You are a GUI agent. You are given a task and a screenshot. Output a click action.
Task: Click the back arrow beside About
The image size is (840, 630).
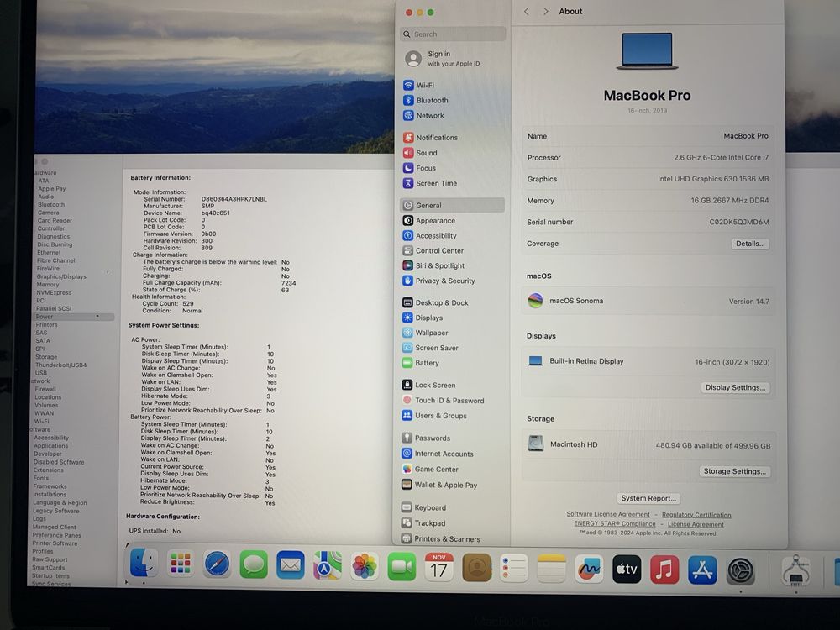(x=526, y=11)
